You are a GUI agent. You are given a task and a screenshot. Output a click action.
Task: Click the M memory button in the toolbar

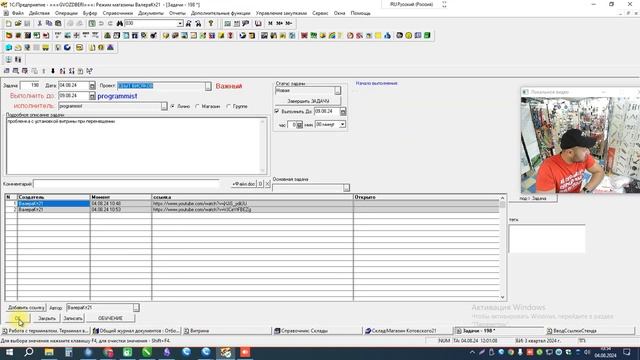pos(270,24)
